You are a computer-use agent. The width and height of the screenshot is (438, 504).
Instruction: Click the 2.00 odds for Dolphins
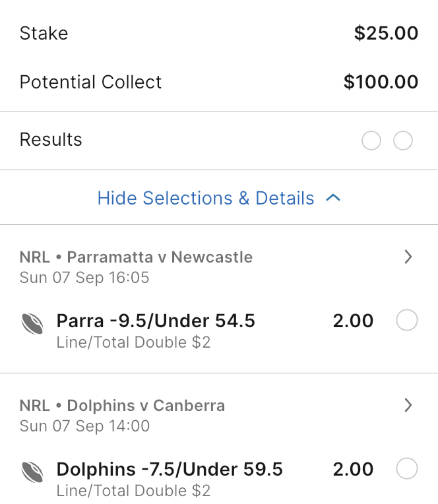pyautogui.click(x=353, y=470)
